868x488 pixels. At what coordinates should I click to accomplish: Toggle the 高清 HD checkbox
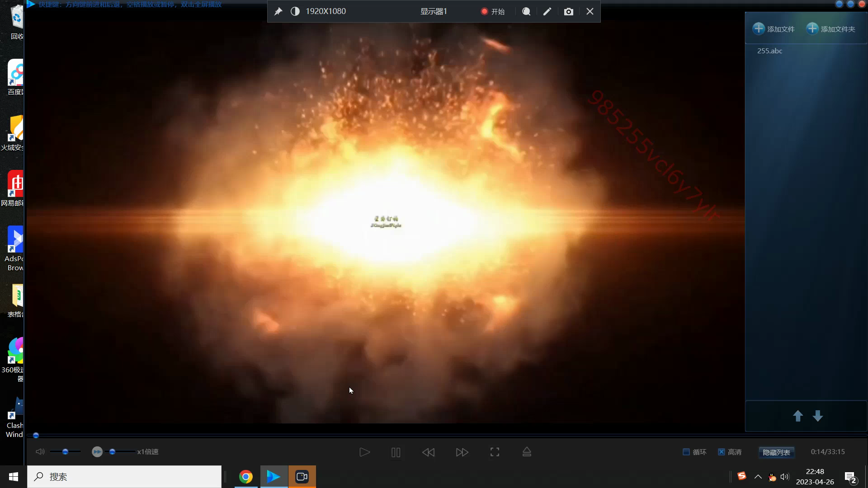722,452
